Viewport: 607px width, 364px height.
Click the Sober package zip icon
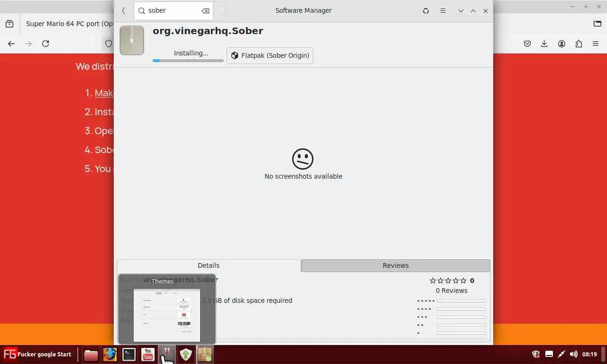tap(132, 40)
